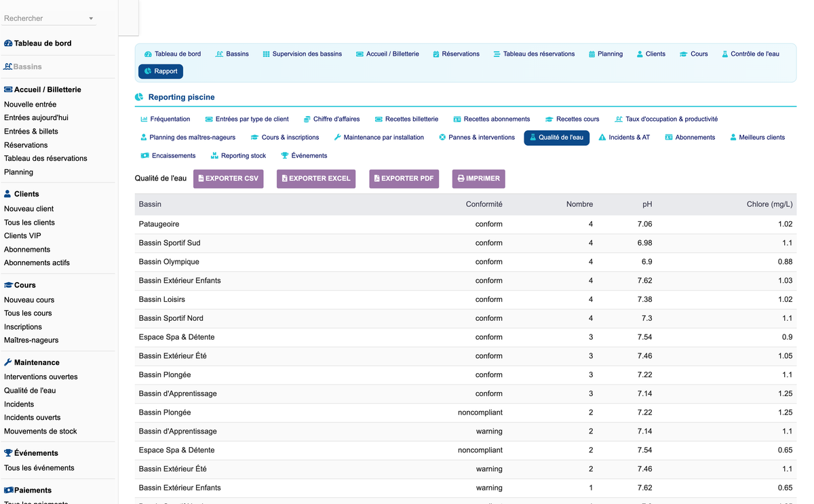Open Incidents ouverts sidebar link

pos(33,418)
